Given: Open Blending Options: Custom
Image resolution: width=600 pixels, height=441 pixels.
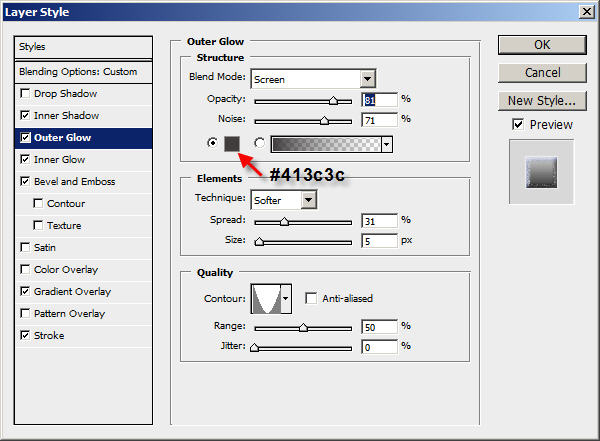Looking at the screenshot, I should 83,72.
